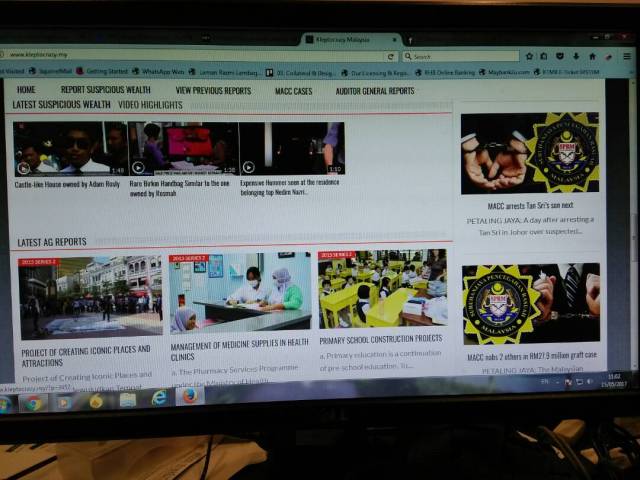The width and height of the screenshot is (640, 480).
Task: Open the Home menu item
Action: (x=26, y=90)
